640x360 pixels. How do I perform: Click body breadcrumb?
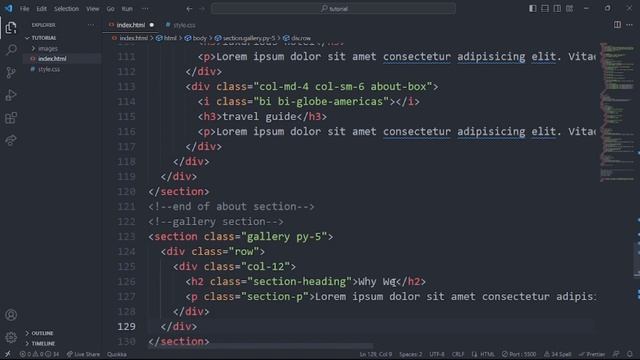(x=196, y=38)
